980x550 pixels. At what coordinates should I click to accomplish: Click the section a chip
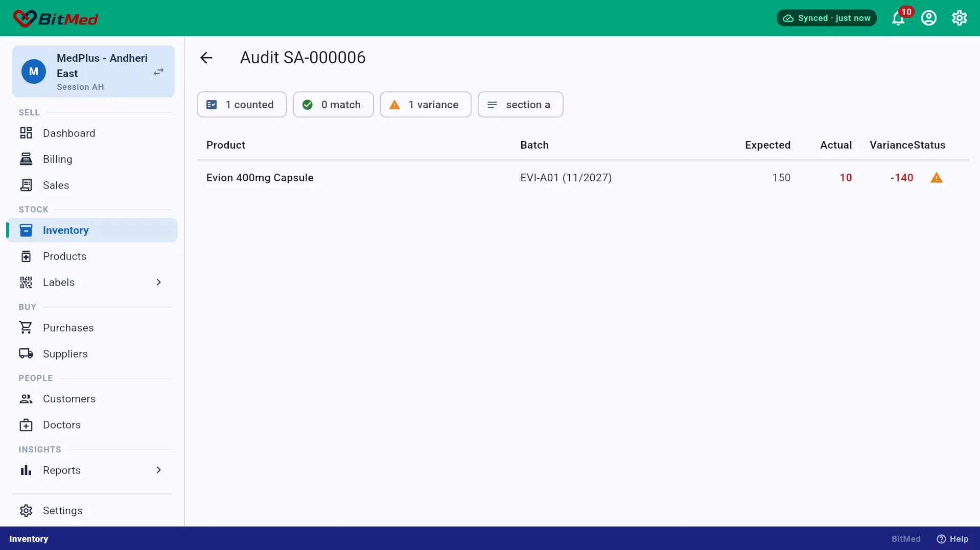(x=520, y=105)
